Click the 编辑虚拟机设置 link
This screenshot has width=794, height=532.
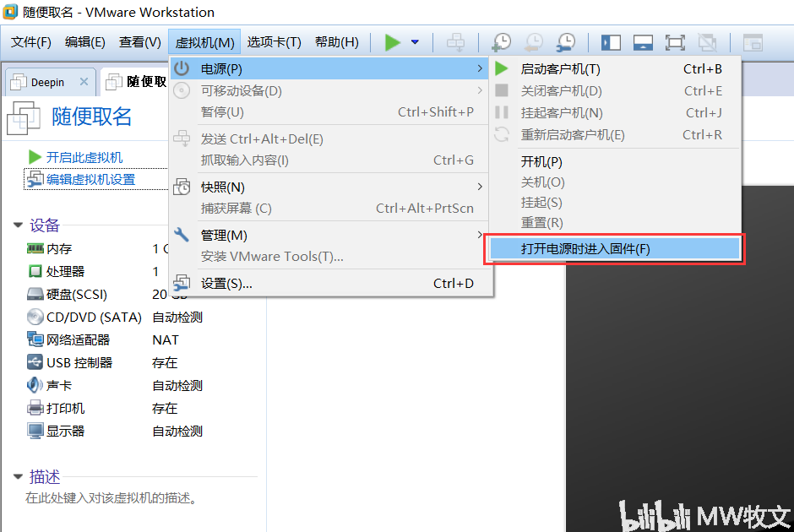point(91,179)
